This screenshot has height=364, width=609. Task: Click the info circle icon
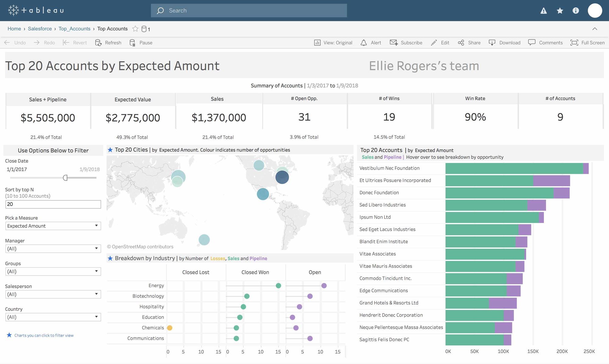[x=576, y=11]
